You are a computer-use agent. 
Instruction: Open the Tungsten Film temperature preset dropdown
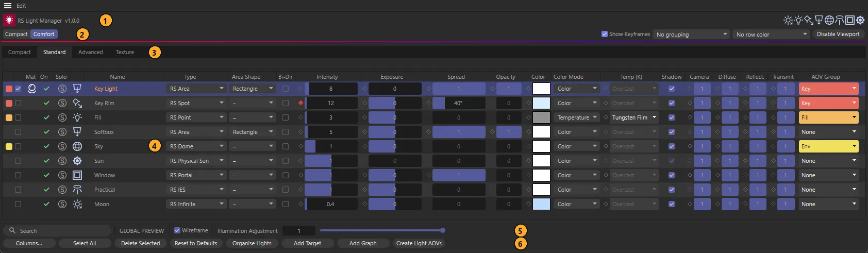click(634, 117)
